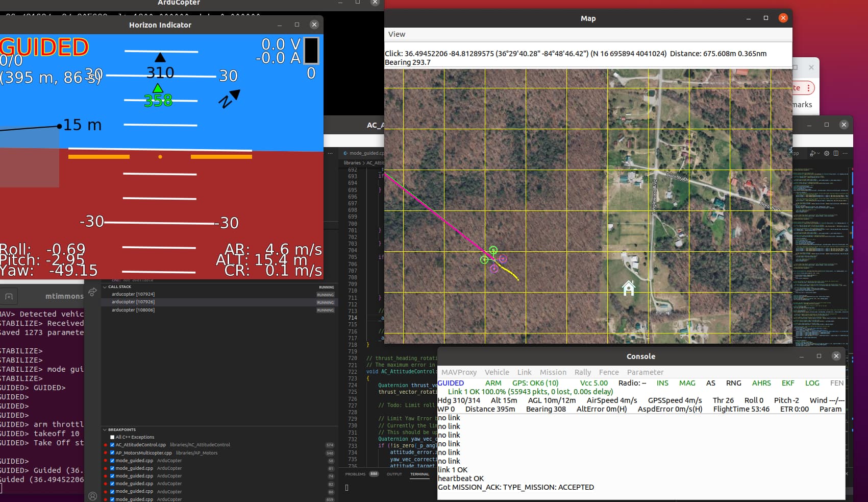Click the open-editor arrow icon beside mtimmons terminal
The image size is (868, 502).
click(92, 291)
